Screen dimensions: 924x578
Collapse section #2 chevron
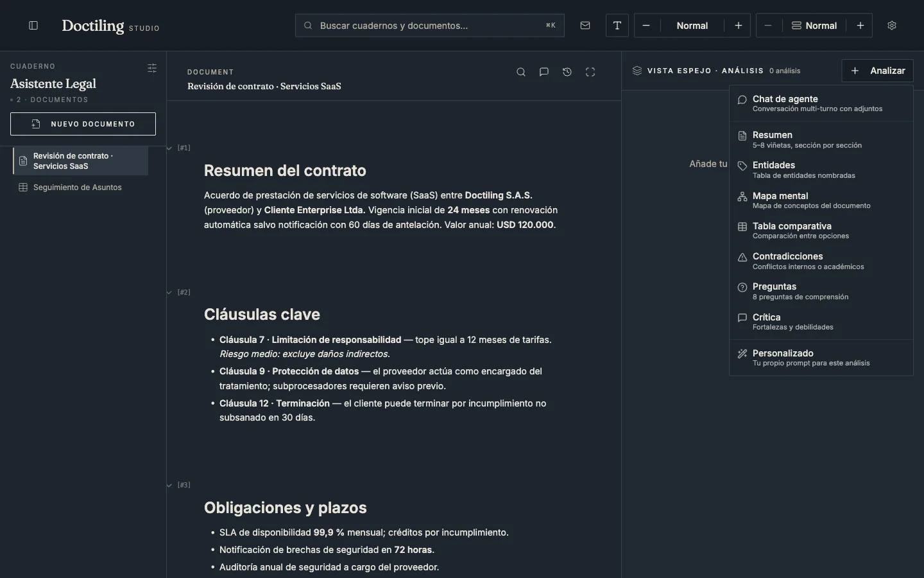click(169, 293)
